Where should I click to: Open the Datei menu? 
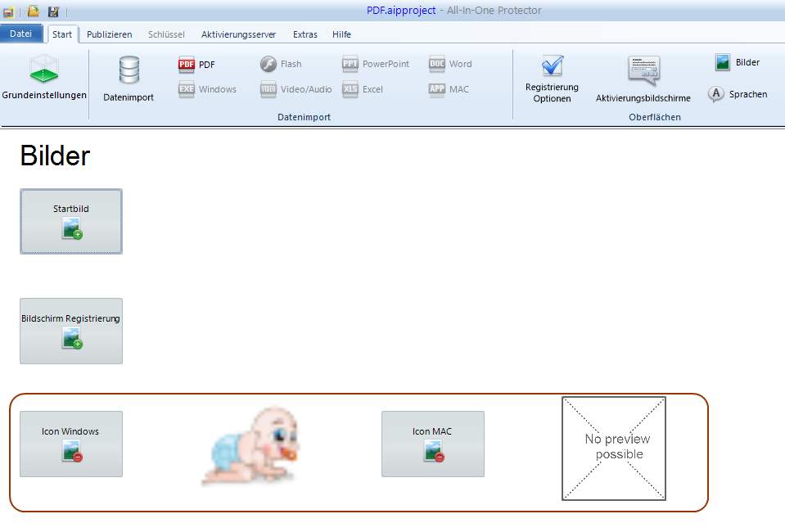[21, 34]
